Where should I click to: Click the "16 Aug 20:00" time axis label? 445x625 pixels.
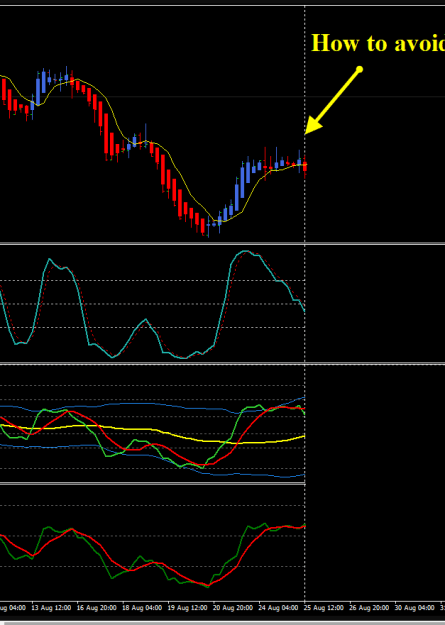pos(97,608)
